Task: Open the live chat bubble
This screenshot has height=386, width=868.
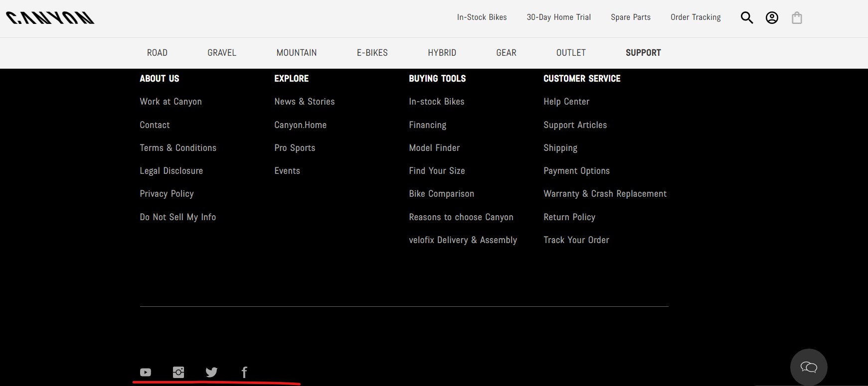Action: pyautogui.click(x=809, y=367)
